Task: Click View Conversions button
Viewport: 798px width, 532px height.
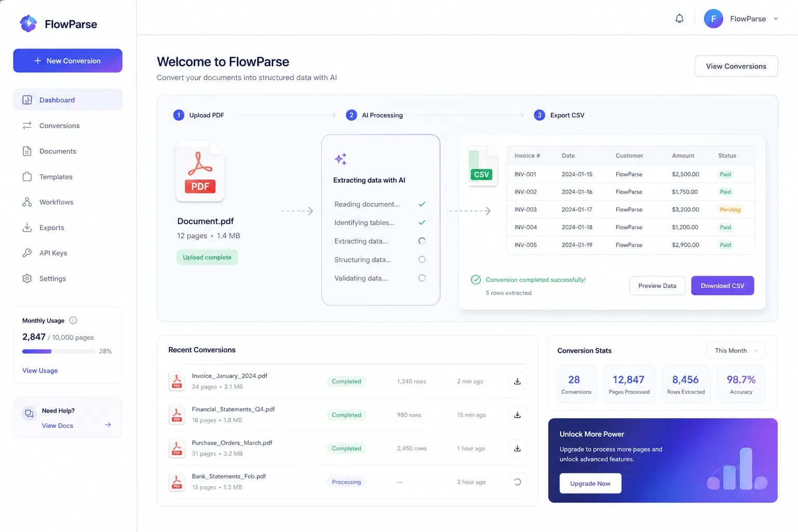Action: 736,66
